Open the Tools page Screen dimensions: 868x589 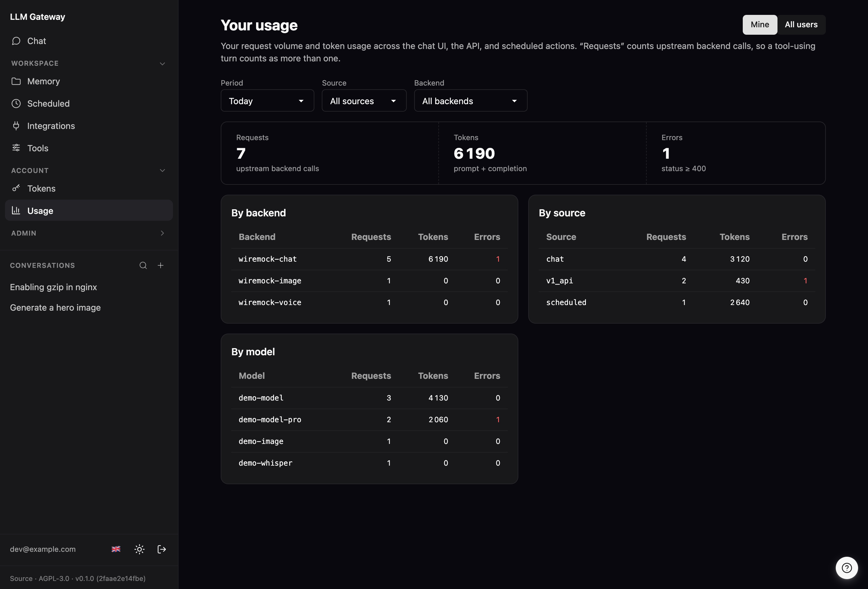click(x=89, y=148)
